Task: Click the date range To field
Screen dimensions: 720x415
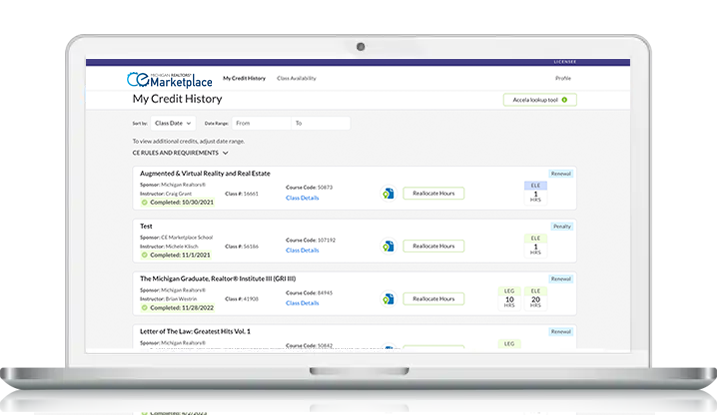Action: point(320,123)
